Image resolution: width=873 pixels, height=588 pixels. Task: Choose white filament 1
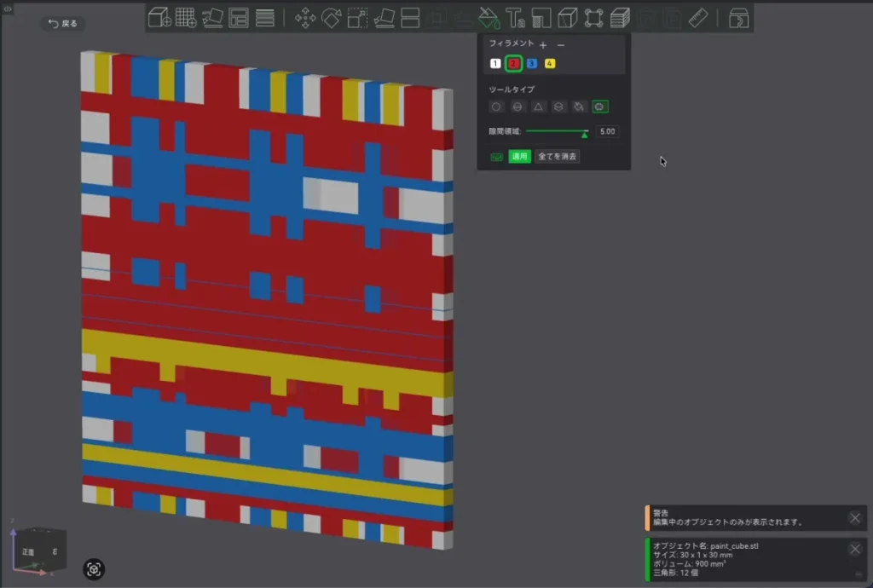[x=495, y=63]
